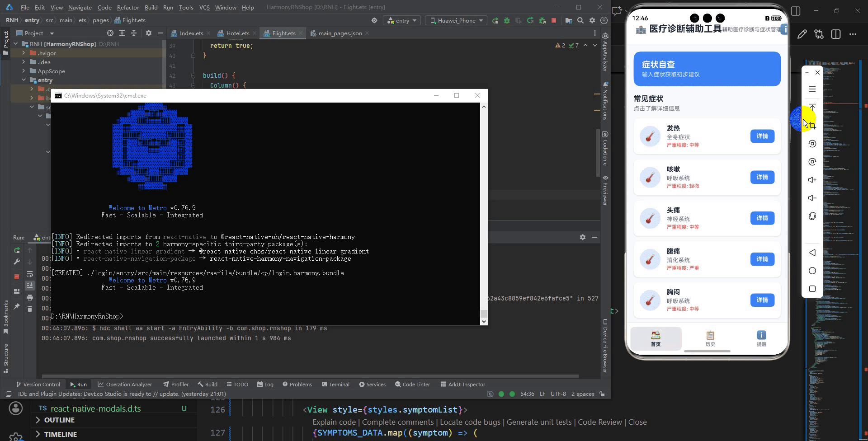Click the red Stop button in the top toolbar
Image resolution: width=868 pixels, height=441 pixels.
click(554, 21)
